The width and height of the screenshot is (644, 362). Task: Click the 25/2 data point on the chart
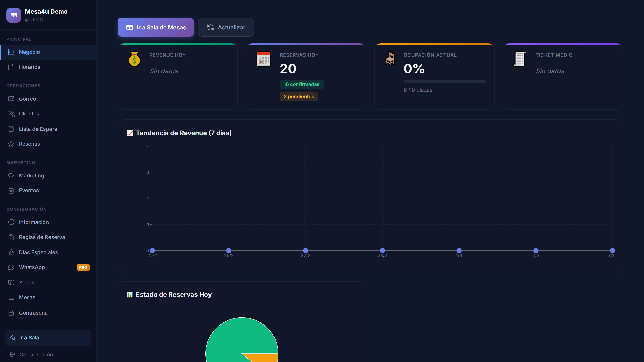point(152,250)
